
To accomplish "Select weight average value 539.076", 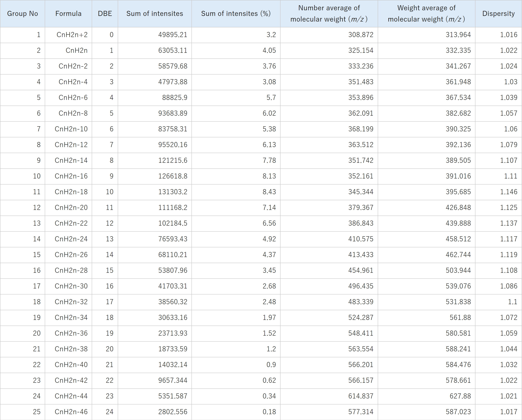I will [427, 286].
